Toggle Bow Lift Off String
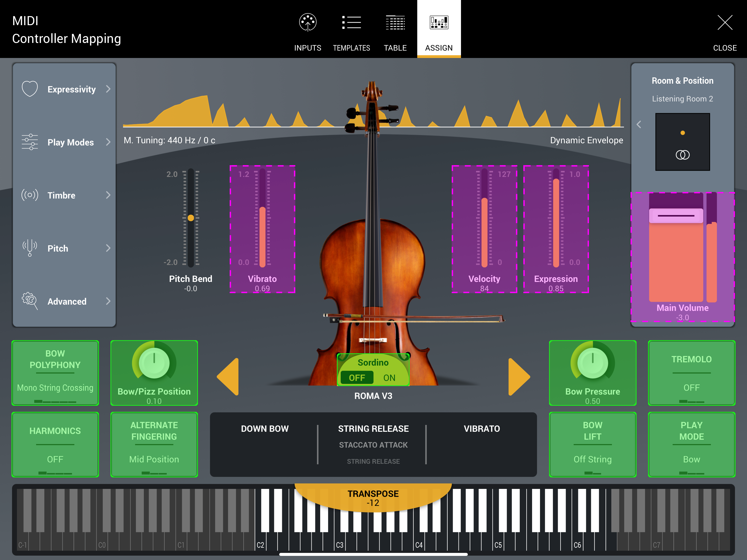747x560 pixels. 593,445
